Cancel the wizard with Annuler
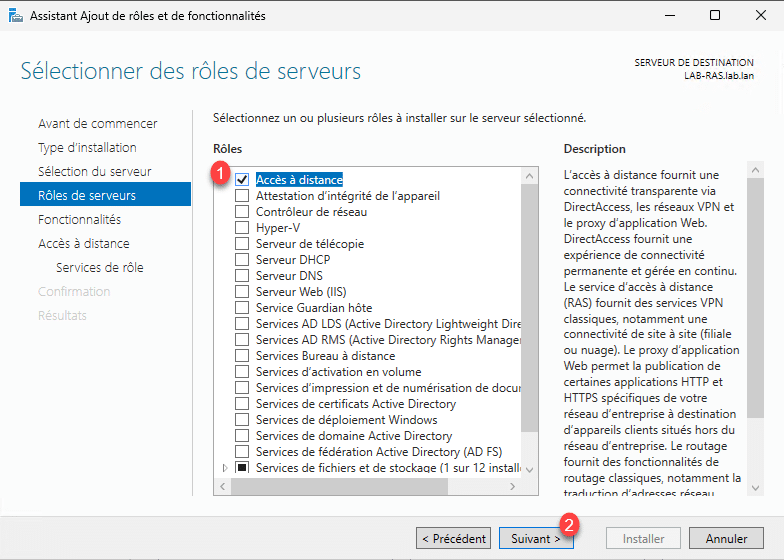The image size is (784, 560). (x=726, y=539)
